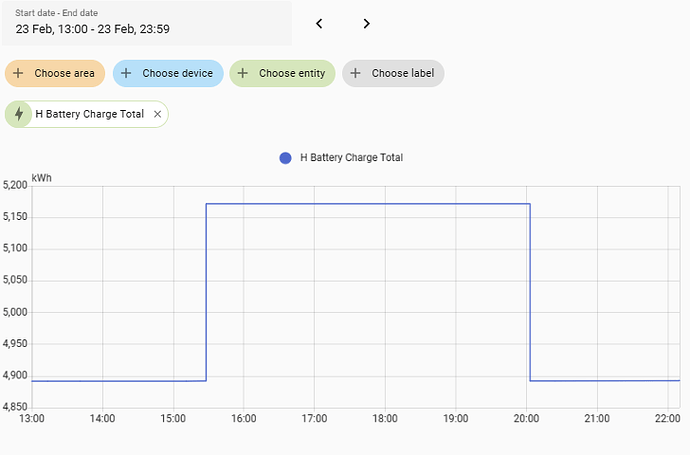Click the 4,850 y-axis label
Viewport: 690px width, 455px height.
click(15, 407)
